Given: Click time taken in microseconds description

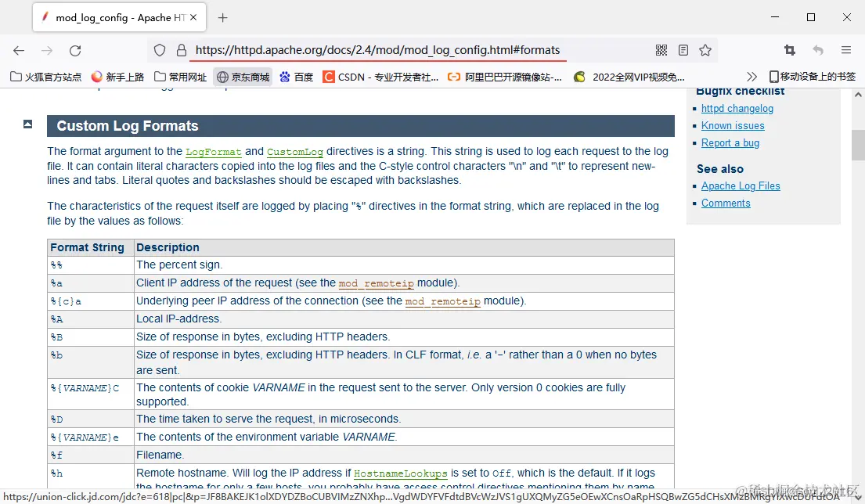Looking at the screenshot, I should (405, 419).
